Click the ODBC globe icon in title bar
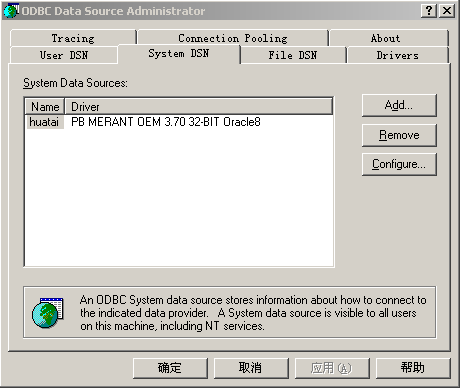The width and height of the screenshot is (462, 388). 11,10
